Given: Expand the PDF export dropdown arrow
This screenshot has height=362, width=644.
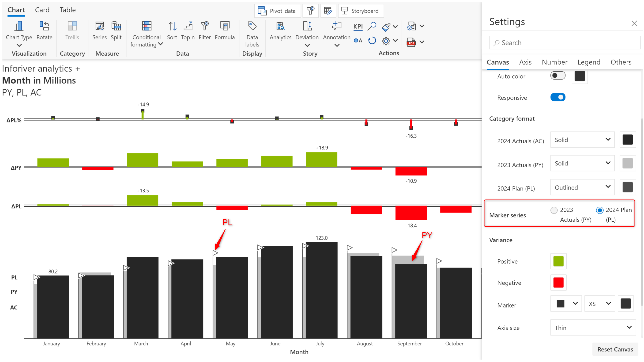Looking at the screenshot, I should click(422, 42).
